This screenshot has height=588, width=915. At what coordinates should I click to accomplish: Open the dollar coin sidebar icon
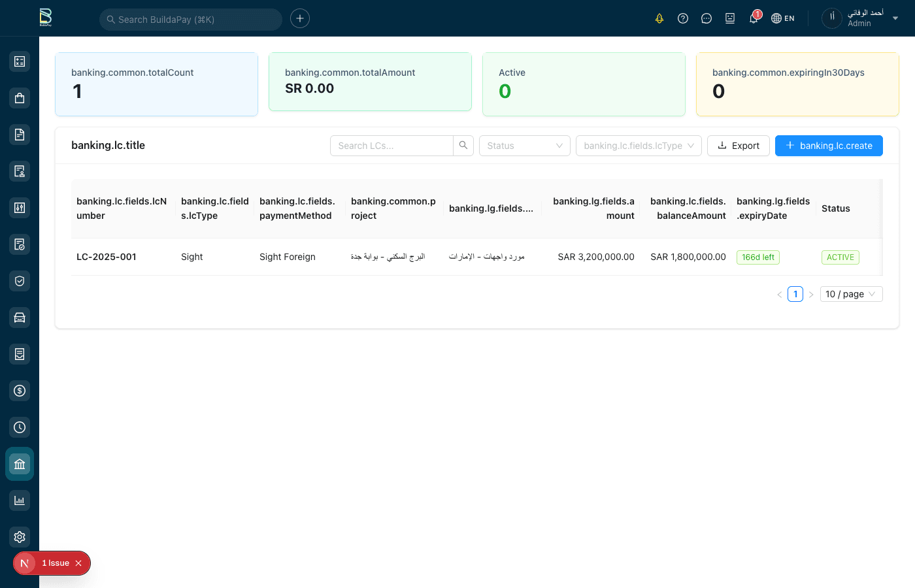20,391
